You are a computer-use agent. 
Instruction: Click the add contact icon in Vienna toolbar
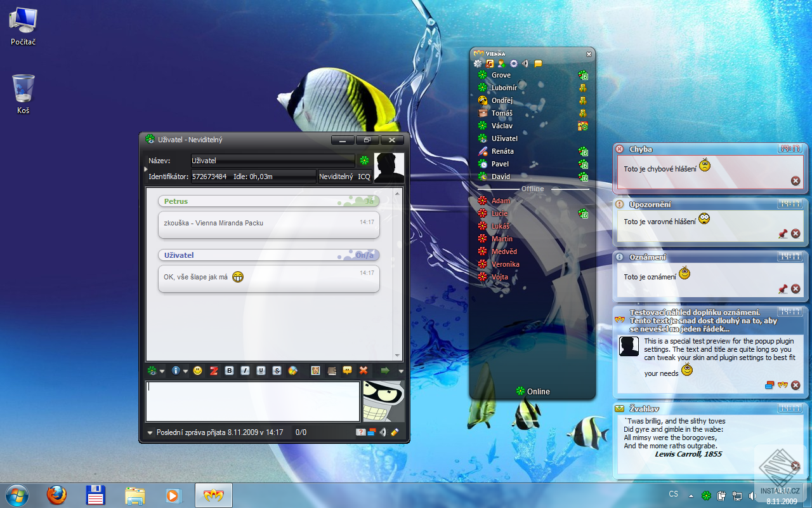coord(502,63)
